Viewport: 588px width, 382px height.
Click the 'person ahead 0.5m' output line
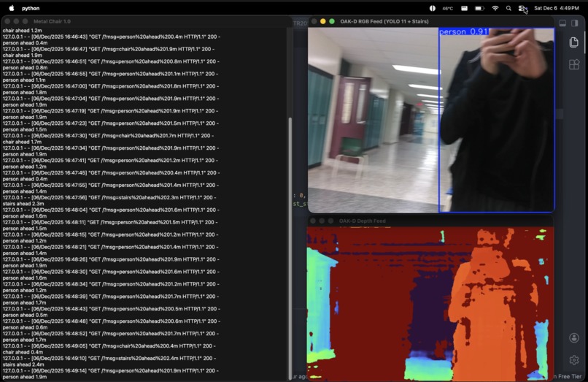click(25, 315)
